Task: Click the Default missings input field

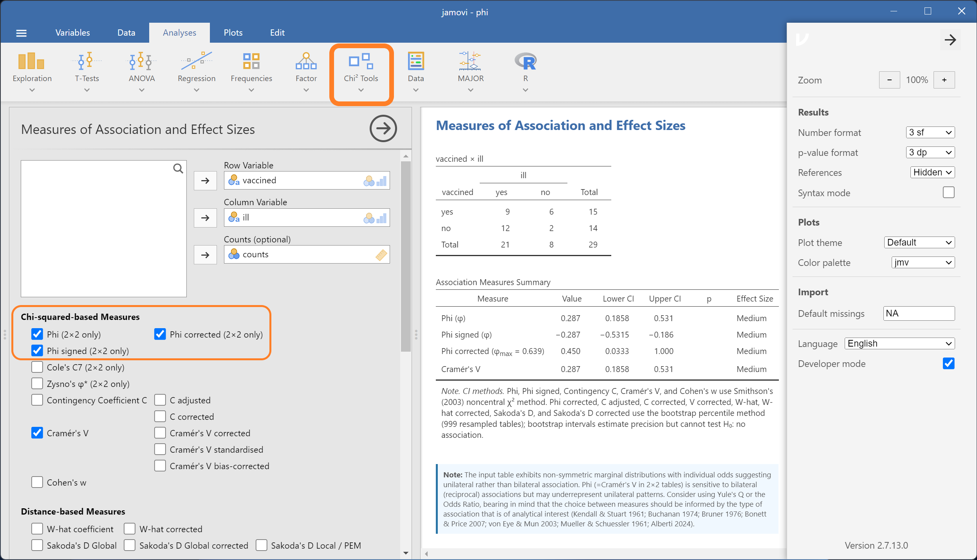Action: point(919,313)
